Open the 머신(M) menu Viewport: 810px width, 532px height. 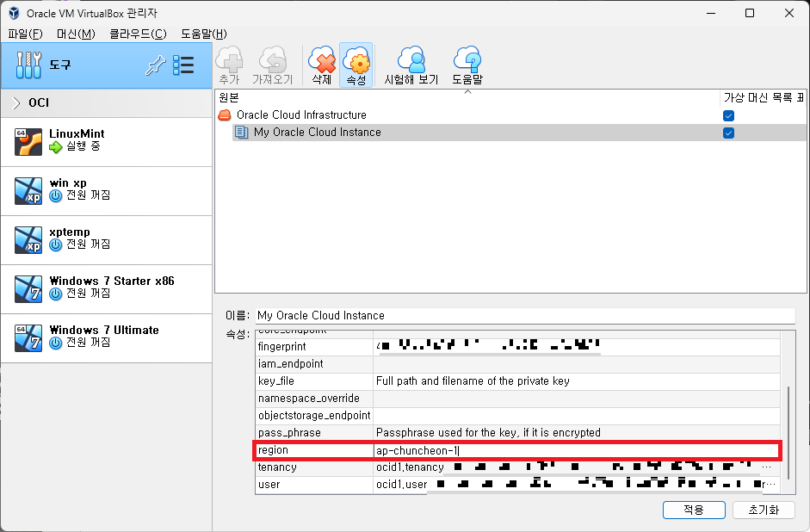tap(76, 34)
